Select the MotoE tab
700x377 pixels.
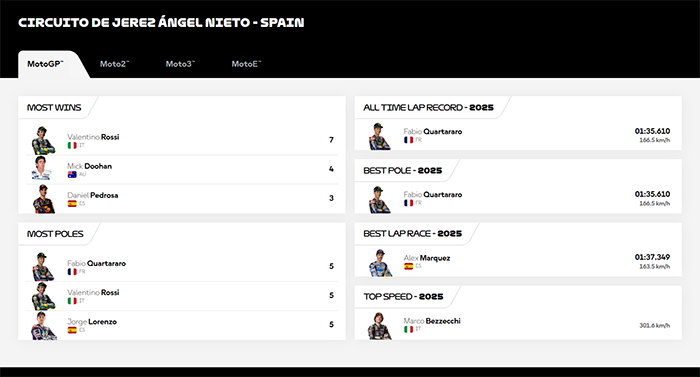(x=246, y=64)
